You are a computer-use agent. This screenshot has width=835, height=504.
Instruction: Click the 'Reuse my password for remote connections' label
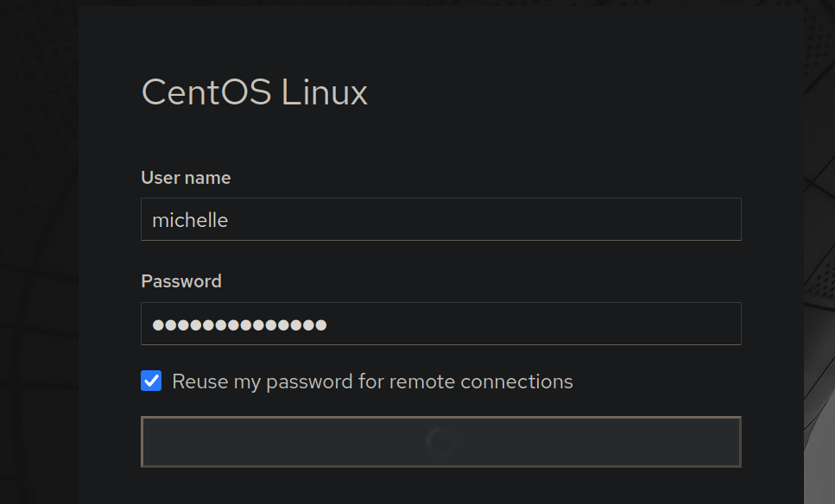coord(372,381)
